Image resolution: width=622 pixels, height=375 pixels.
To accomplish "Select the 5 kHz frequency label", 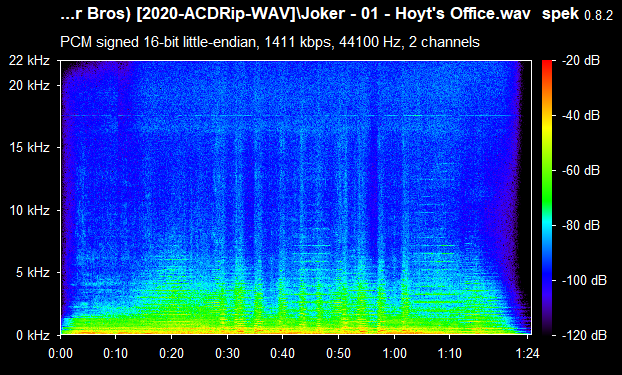I will pos(33,273).
